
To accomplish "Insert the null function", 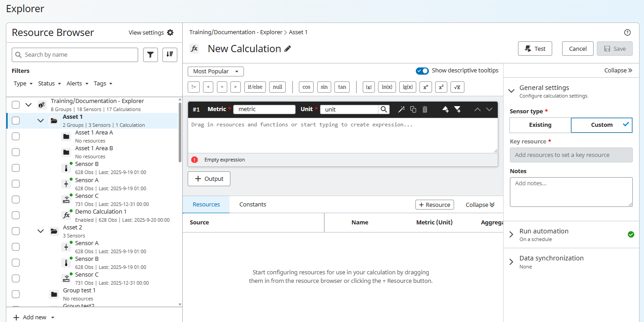I will coord(277,87).
